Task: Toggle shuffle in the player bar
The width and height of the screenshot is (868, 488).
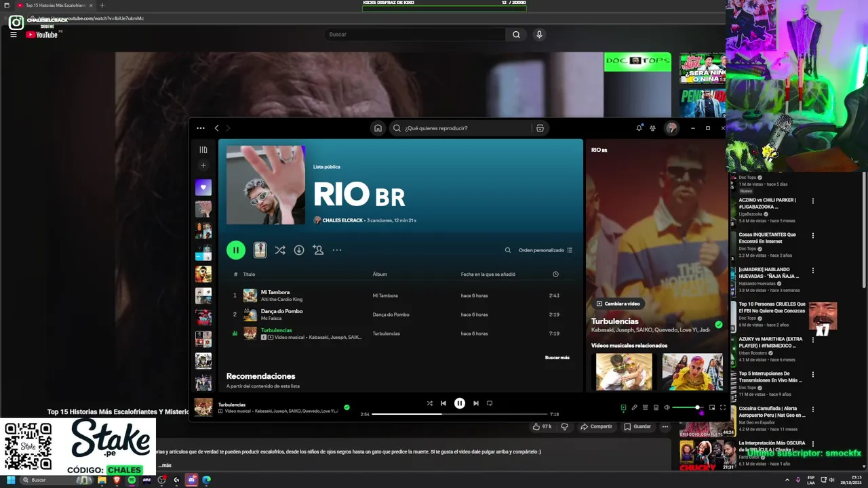Action: [429, 403]
